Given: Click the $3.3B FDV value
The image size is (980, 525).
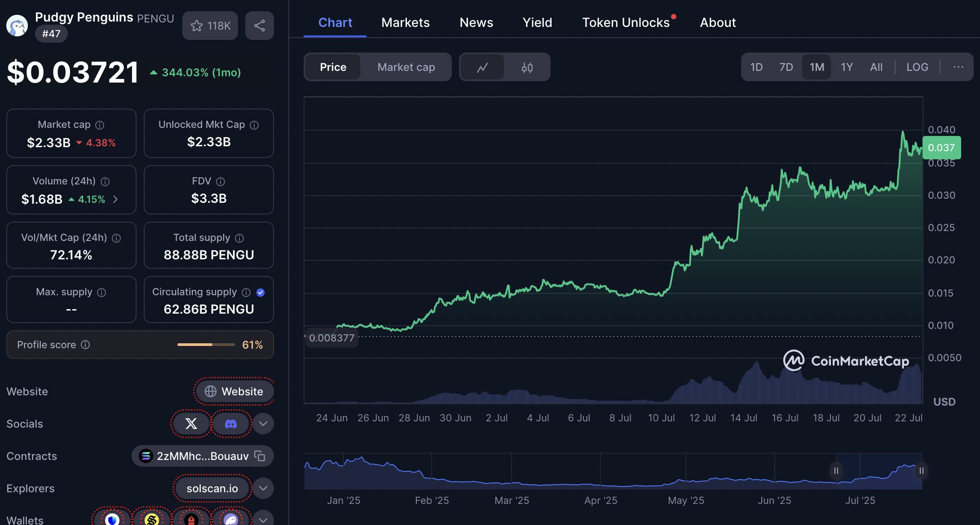Looking at the screenshot, I should pos(209,198).
